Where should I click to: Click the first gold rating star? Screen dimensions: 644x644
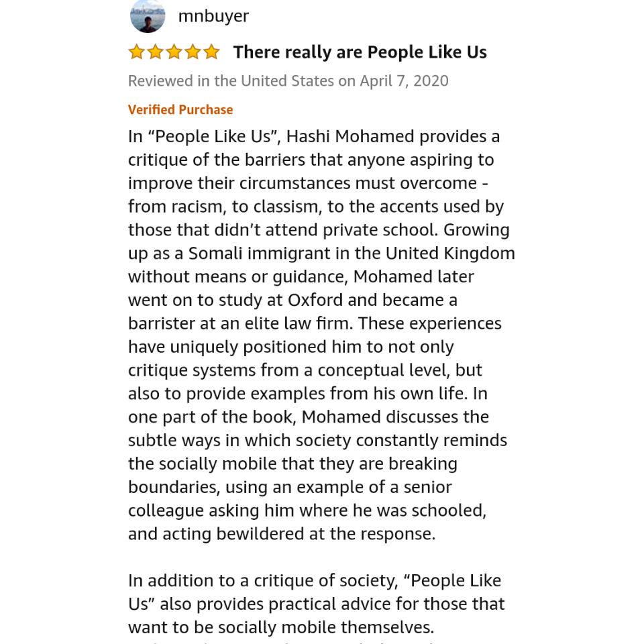[x=136, y=52]
